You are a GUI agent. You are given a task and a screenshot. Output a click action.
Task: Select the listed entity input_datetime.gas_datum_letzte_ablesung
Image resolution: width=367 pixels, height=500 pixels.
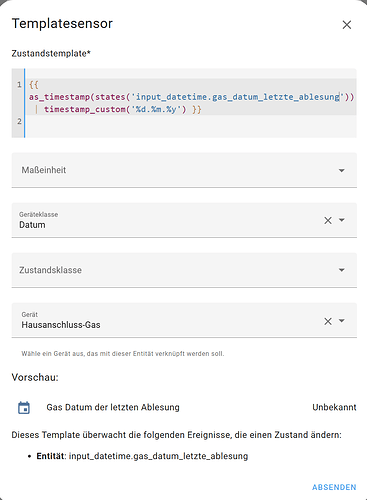click(x=158, y=456)
